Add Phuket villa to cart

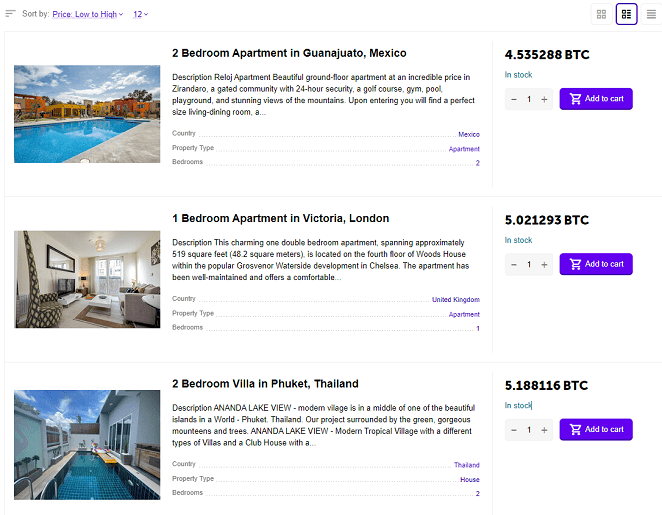point(596,429)
